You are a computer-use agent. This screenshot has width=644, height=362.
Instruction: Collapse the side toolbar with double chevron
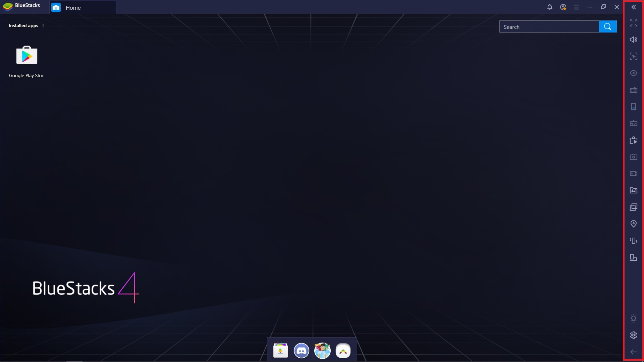click(634, 7)
